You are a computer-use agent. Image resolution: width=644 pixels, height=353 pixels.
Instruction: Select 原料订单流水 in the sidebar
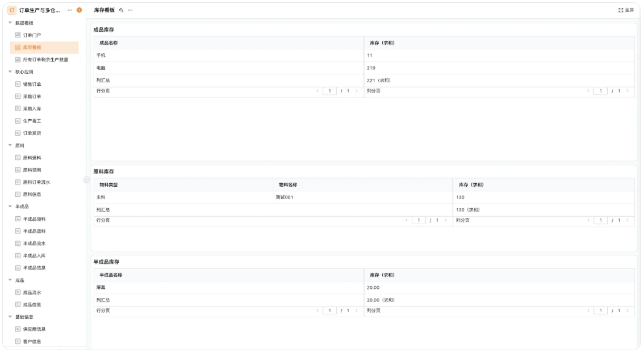coord(36,182)
